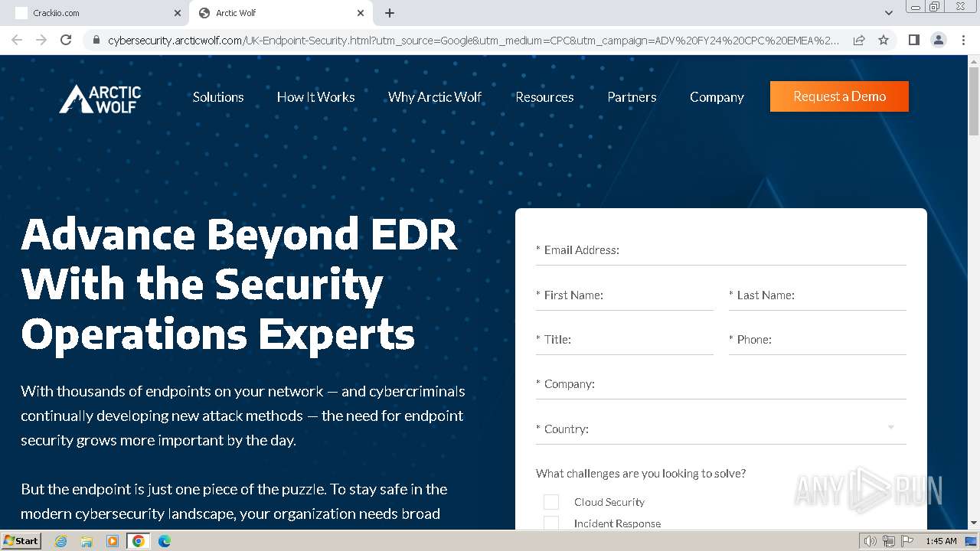
Task: View site info via padlock icon
Action: click(96, 41)
